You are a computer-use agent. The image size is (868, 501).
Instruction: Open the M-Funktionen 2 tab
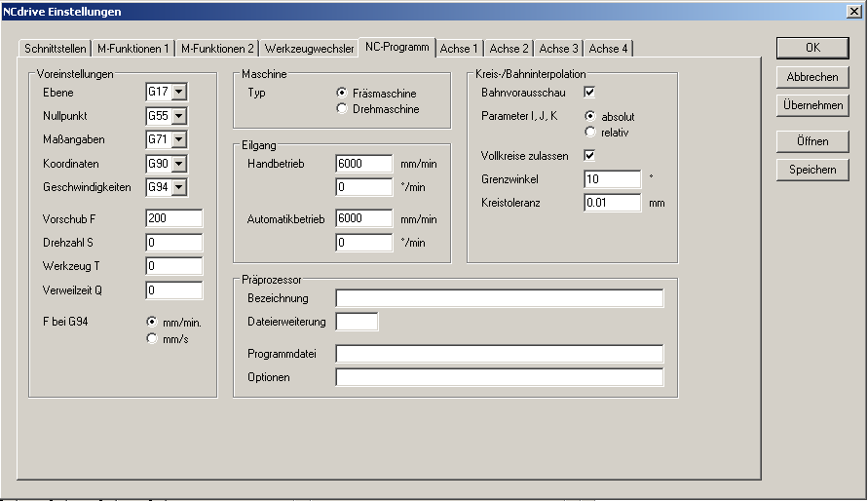click(217, 49)
